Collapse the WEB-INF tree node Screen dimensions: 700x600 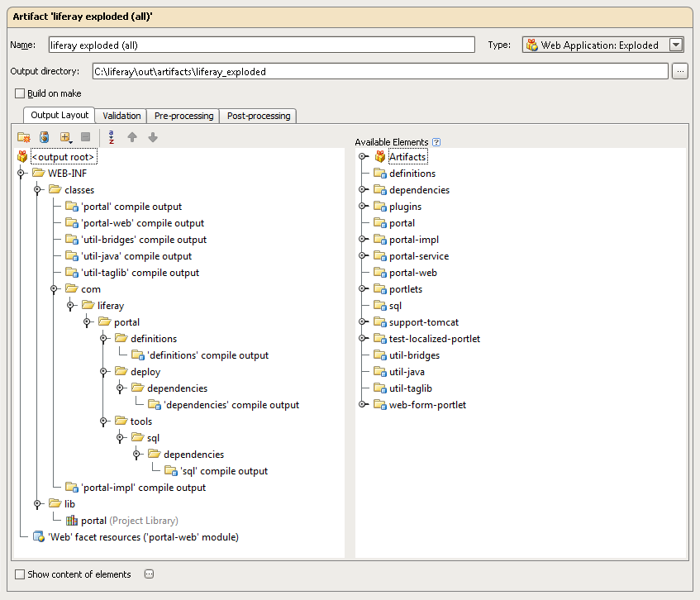click(21, 174)
